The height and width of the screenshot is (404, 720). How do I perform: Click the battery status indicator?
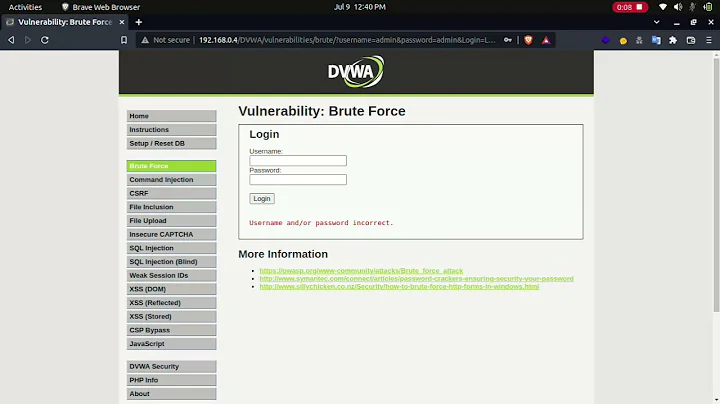pos(708,7)
